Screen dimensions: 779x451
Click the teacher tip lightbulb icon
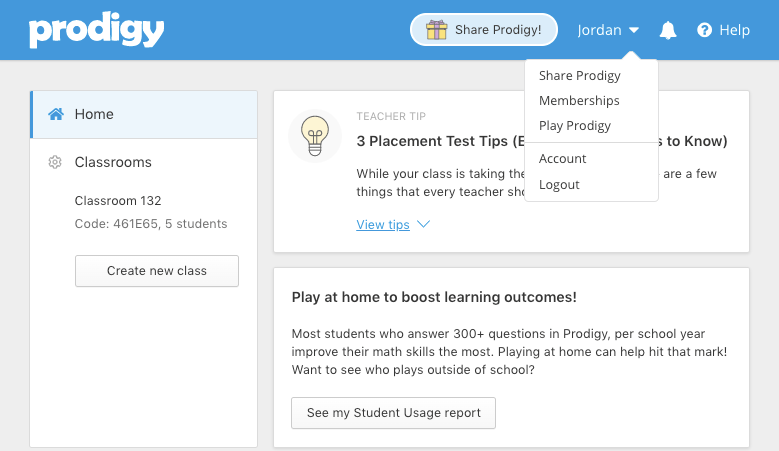[x=315, y=136]
